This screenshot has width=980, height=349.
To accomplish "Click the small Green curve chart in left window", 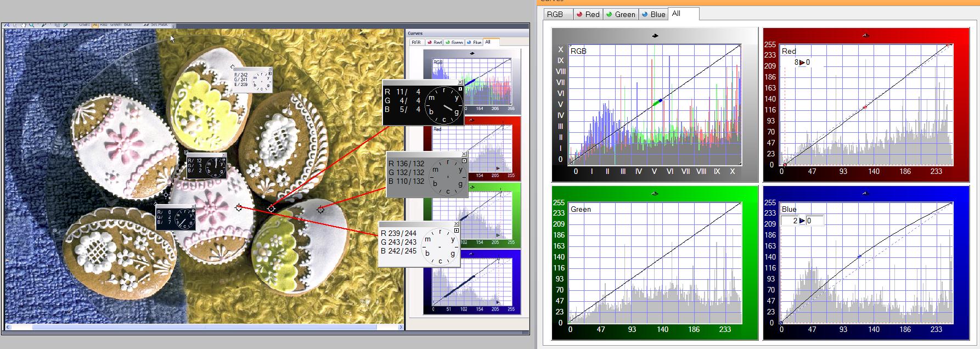I will 472,215.
